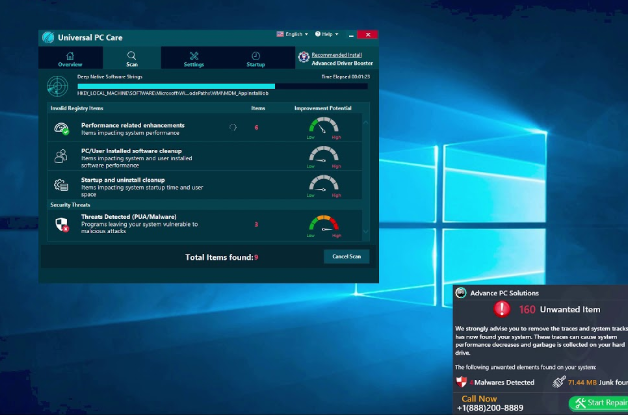Open the Settings tab
The width and height of the screenshot is (628, 415).
pos(194,58)
